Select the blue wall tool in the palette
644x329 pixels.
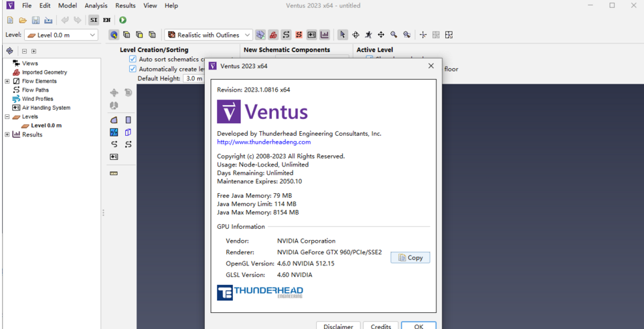coord(114,132)
